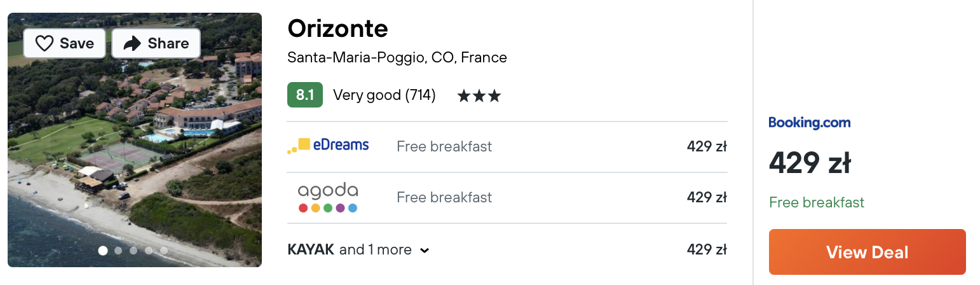Select the first photo carousel dot
Viewport: 980px width, 285px height.
tap(103, 251)
